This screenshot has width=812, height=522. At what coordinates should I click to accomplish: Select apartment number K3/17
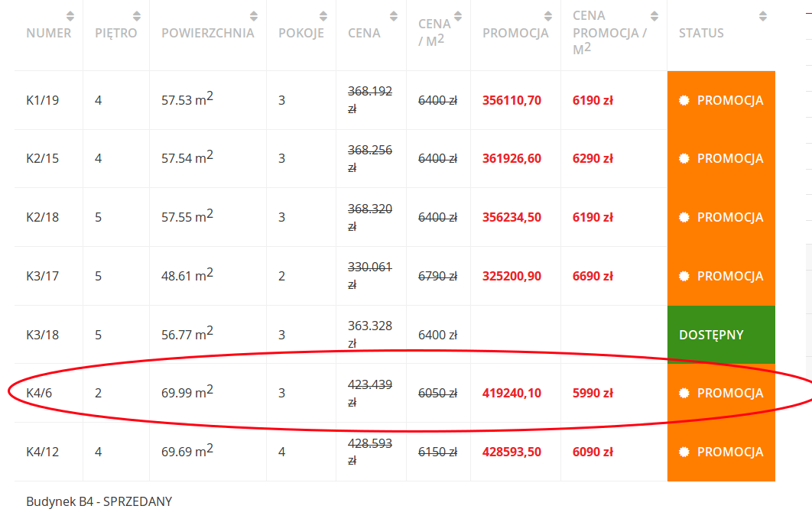point(43,276)
